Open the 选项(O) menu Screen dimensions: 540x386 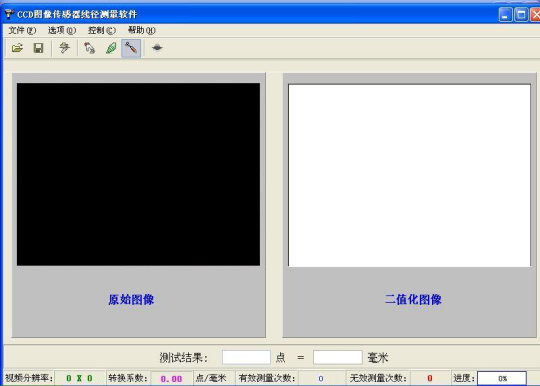coord(62,30)
